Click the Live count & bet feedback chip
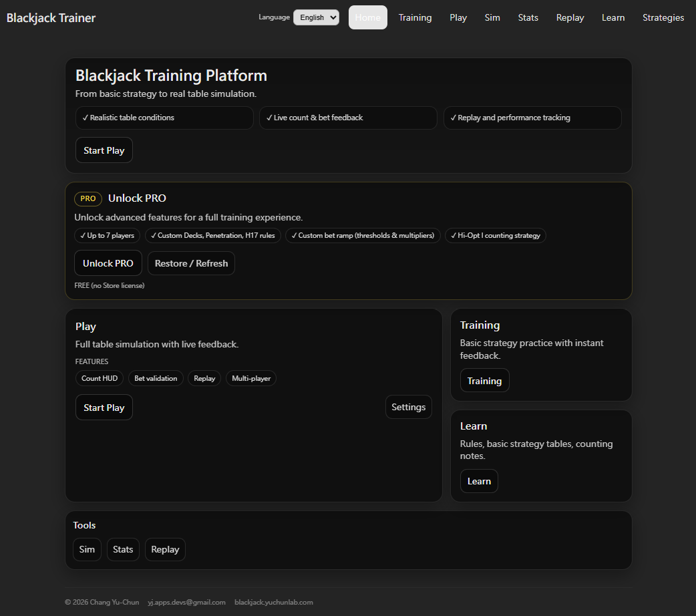The width and height of the screenshot is (696, 616). pos(348,118)
